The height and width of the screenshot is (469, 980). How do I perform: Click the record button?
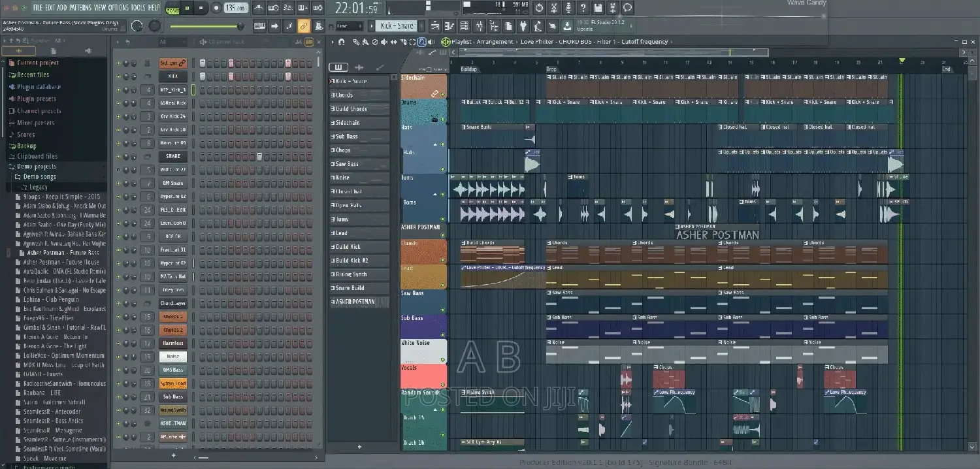pos(216,8)
